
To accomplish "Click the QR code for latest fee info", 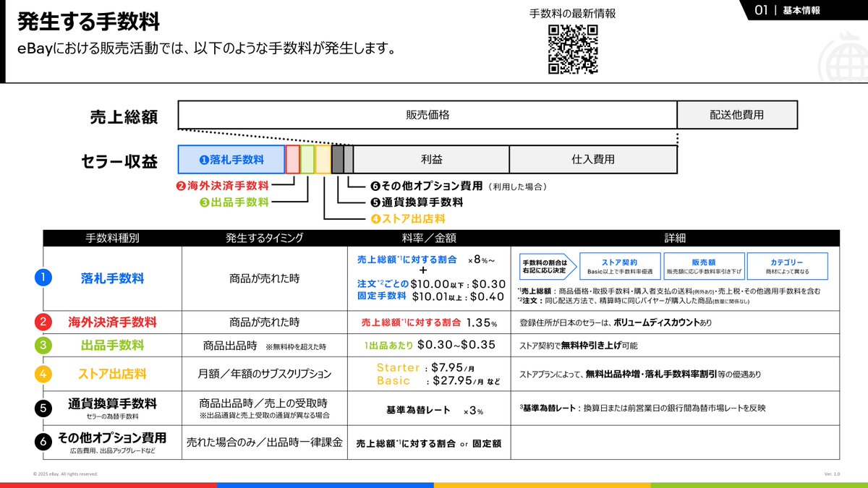I will (573, 48).
